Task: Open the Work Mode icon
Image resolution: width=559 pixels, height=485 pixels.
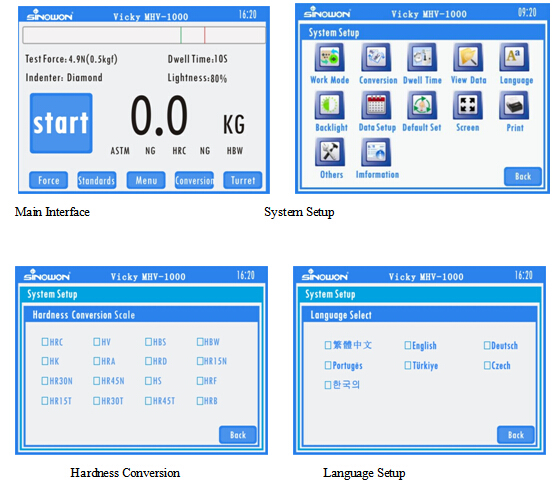Action: pos(329,57)
